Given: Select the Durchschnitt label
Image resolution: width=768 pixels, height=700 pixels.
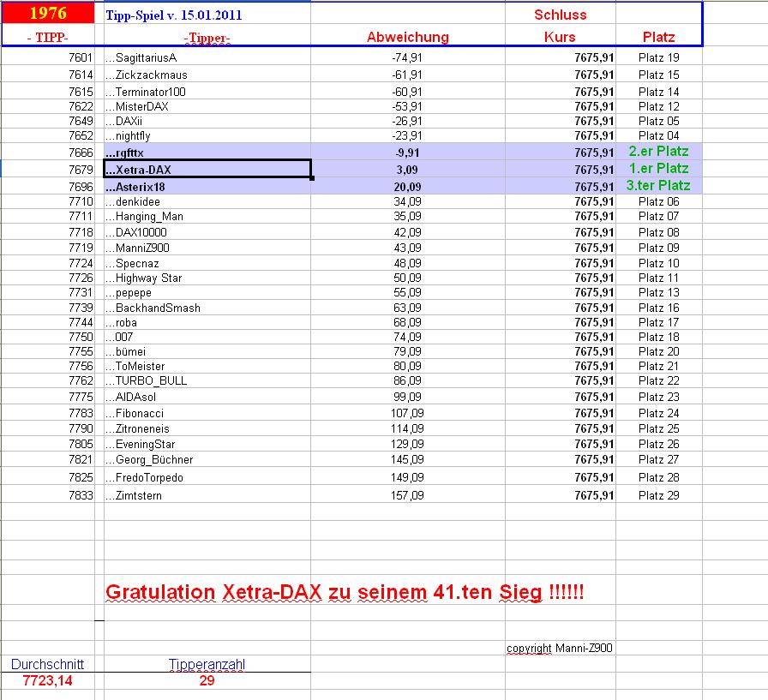Looking at the screenshot, I should 47,665.
